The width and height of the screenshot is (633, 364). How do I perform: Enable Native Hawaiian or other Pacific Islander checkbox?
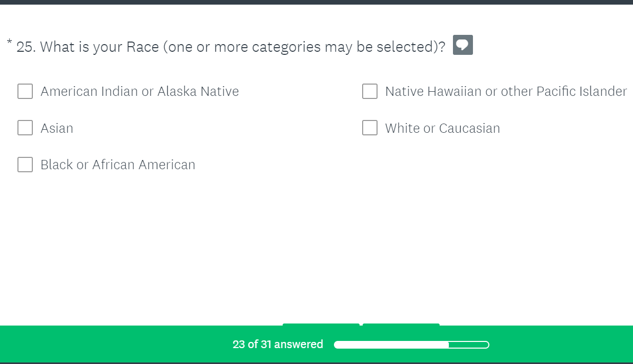370,91
